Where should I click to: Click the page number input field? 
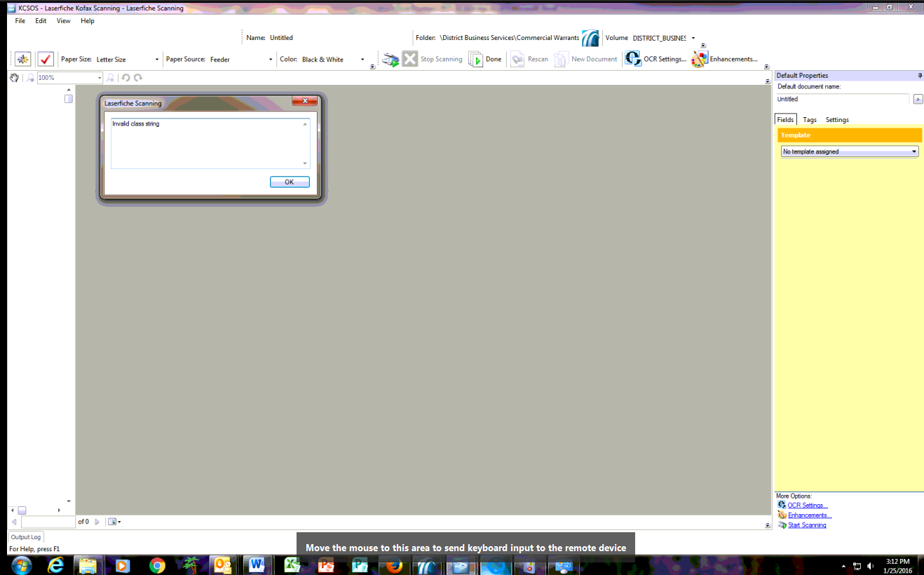(48, 522)
